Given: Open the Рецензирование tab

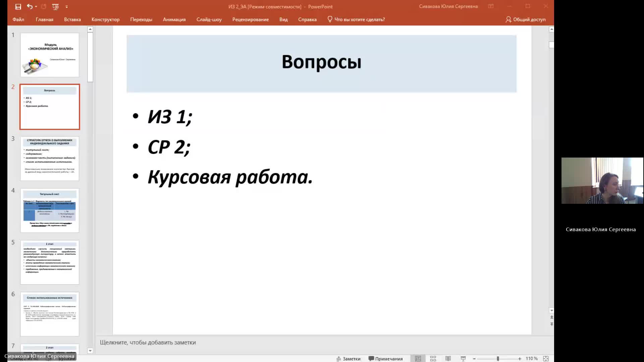Looking at the screenshot, I should point(251,19).
